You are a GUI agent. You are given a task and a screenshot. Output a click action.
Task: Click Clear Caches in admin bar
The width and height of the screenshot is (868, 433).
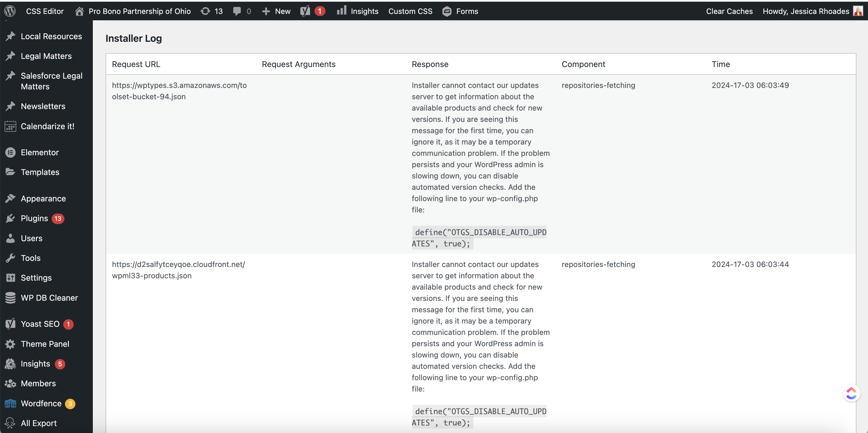[x=729, y=11]
